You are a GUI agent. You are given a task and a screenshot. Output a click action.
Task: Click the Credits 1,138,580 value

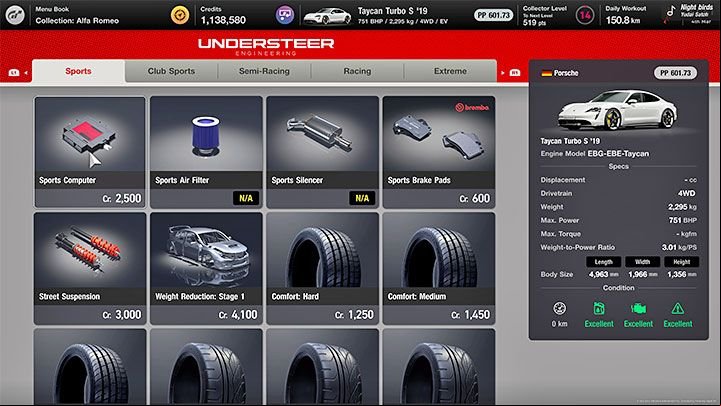pyautogui.click(x=223, y=20)
